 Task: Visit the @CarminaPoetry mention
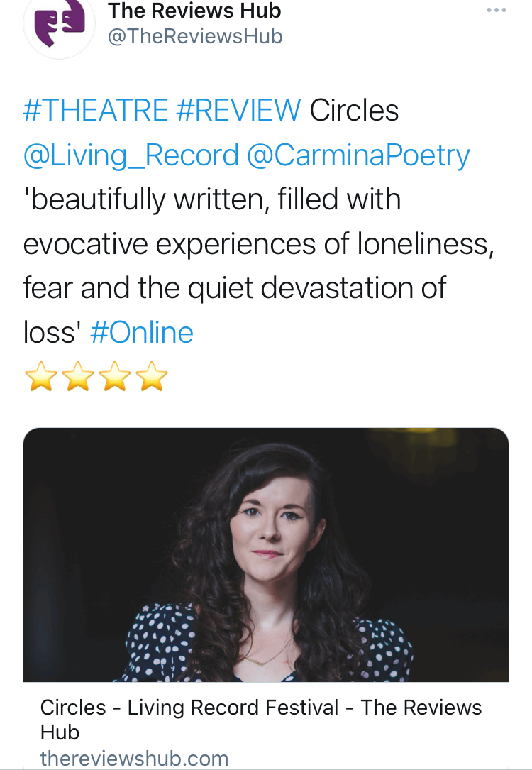(x=358, y=155)
